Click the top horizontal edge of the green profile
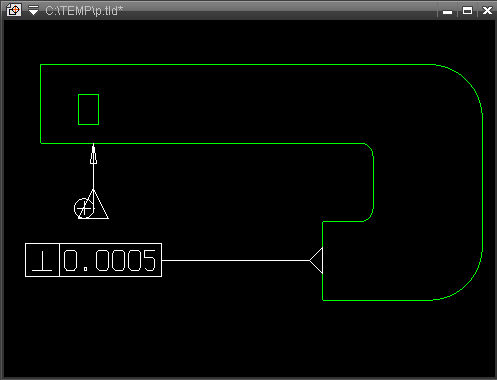This screenshot has width=497, height=380. click(237, 64)
